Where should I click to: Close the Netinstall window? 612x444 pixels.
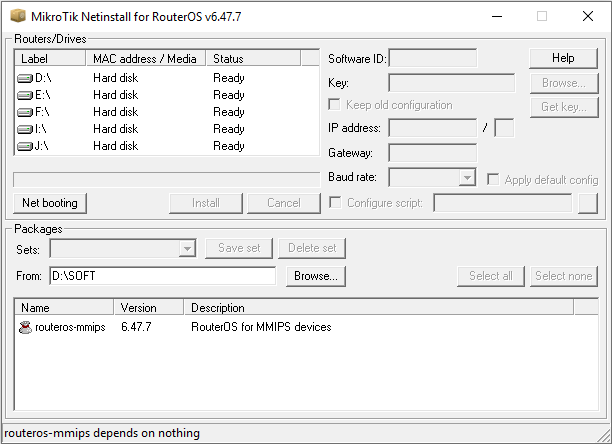coord(588,16)
